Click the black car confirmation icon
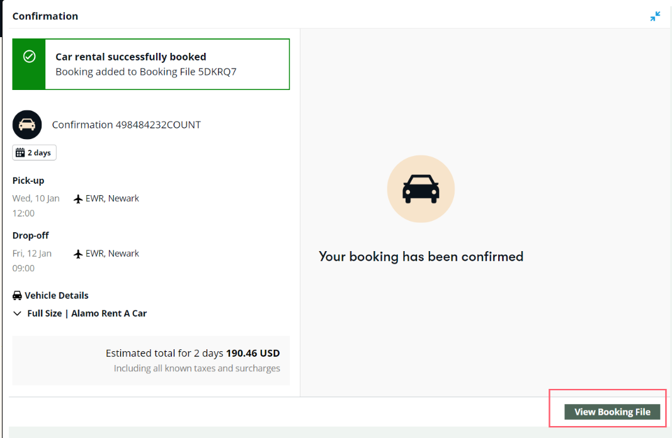The height and width of the screenshot is (438, 672). (x=27, y=125)
